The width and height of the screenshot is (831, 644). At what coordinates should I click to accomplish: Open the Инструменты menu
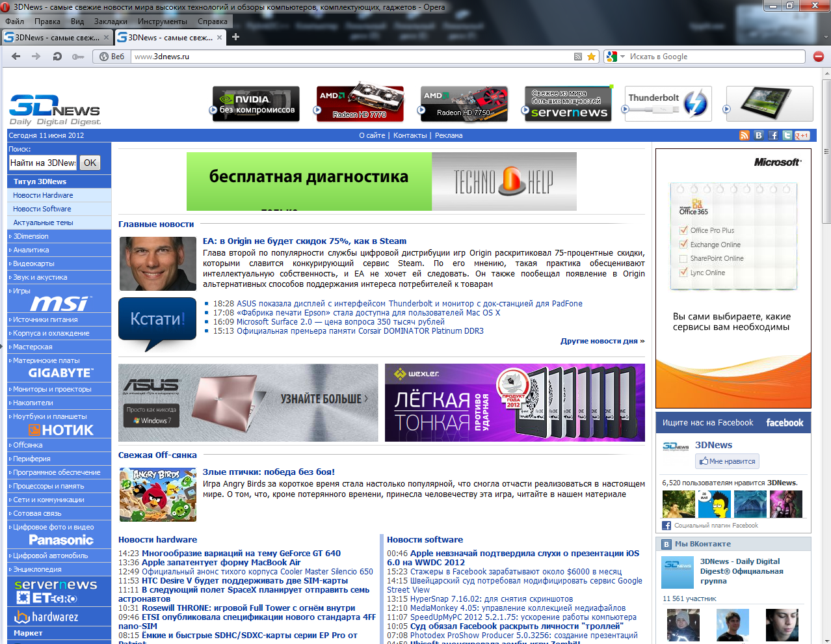click(x=162, y=21)
